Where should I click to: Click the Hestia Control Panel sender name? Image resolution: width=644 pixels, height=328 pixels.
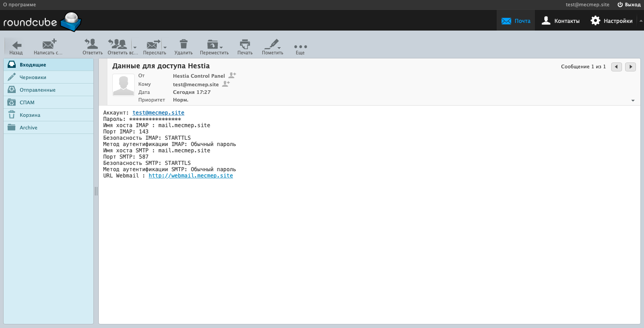(x=199, y=76)
